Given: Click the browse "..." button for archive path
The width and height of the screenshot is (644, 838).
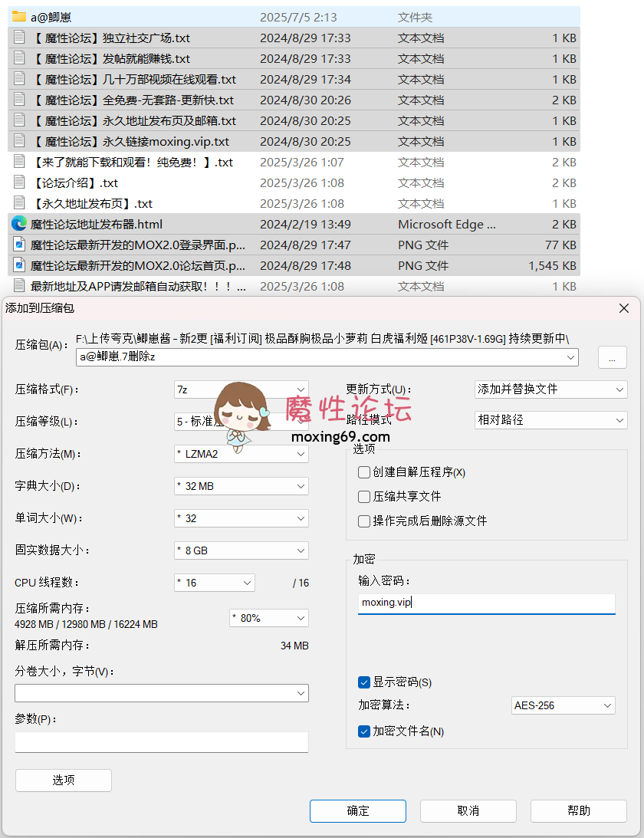Looking at the screenshot, I should coord(612,357).
